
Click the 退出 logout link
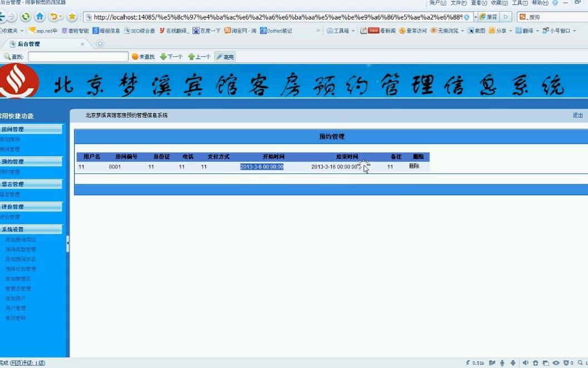coord(577,115)
